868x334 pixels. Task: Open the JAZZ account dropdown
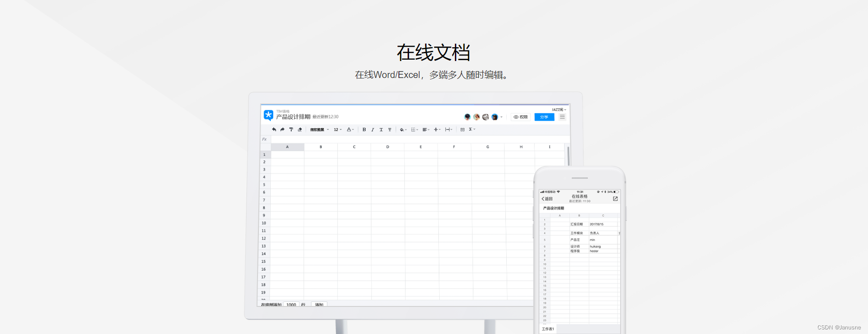[x=559, y=110]
